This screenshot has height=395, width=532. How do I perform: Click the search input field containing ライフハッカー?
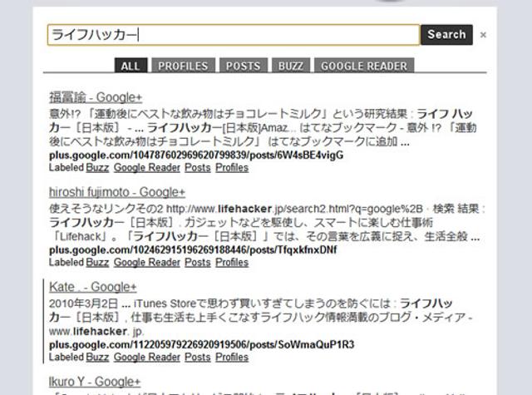click(x=234, y=35)
